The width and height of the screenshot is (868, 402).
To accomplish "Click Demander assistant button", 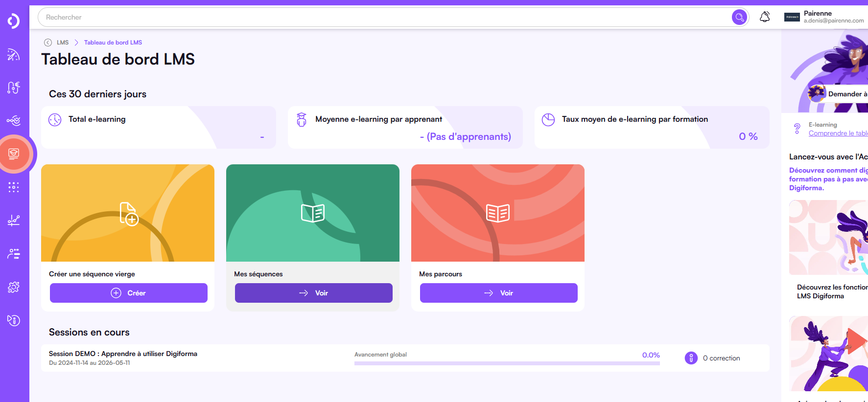I will [838, 93].
